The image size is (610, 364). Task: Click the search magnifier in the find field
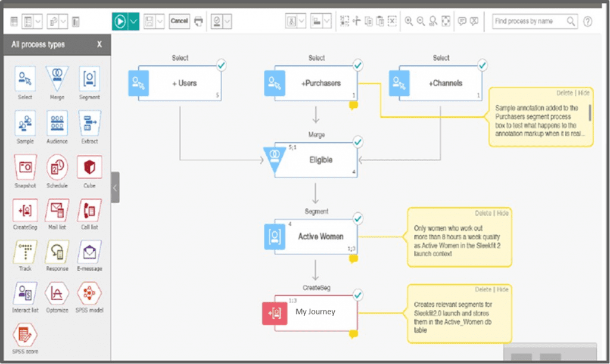tap(571, 21)
